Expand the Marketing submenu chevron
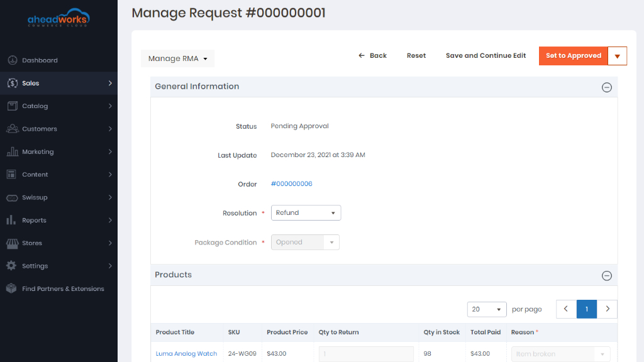 (110, 151)
